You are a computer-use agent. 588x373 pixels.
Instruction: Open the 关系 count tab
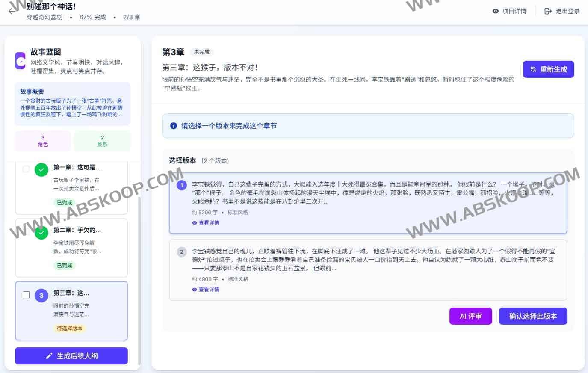102,141
